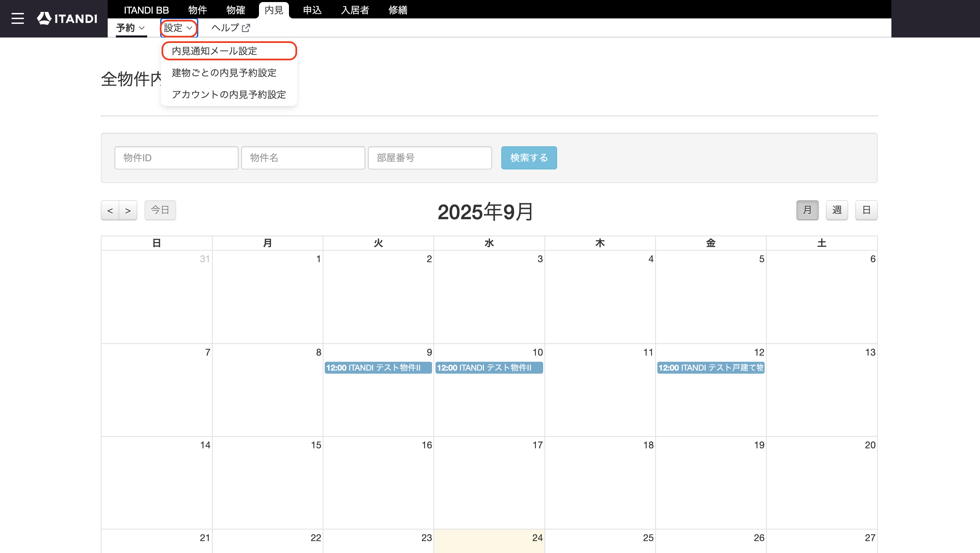Open the September 12 viewing event
The width and height of the screenshot is (980, 553).
(711, 368)
